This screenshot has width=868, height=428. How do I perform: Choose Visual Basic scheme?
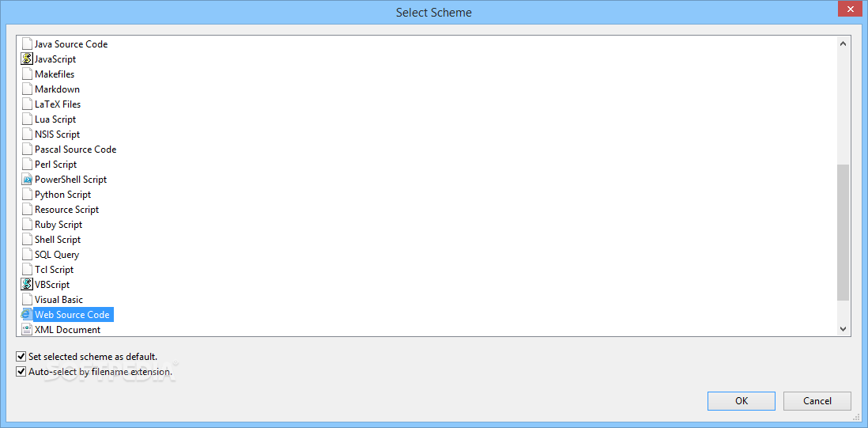(x=58, y=300)
